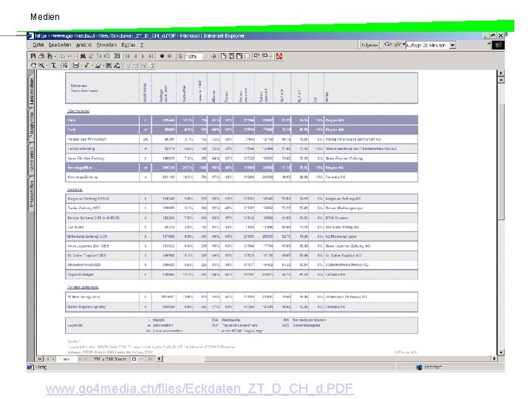Open the Datei menu
The height and width of the screenshot is (399, 532).
tap(38, 45)
